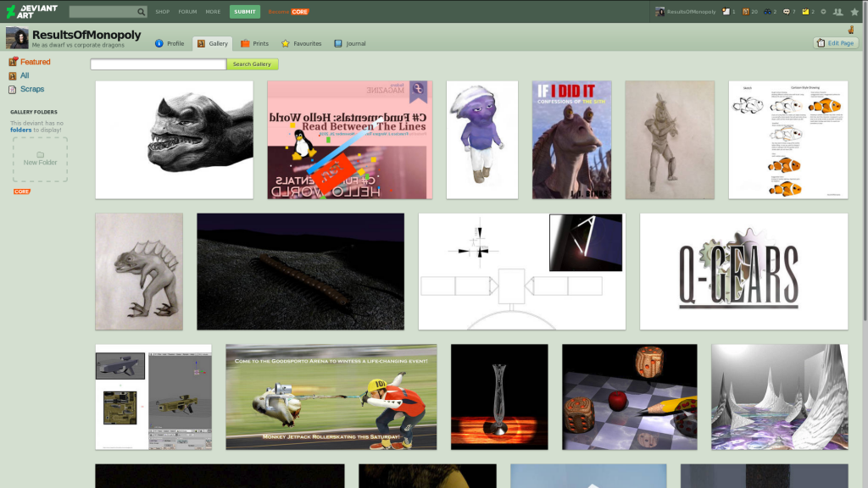Open the friends icon in header
868x488 pixels.
[837, 12]
